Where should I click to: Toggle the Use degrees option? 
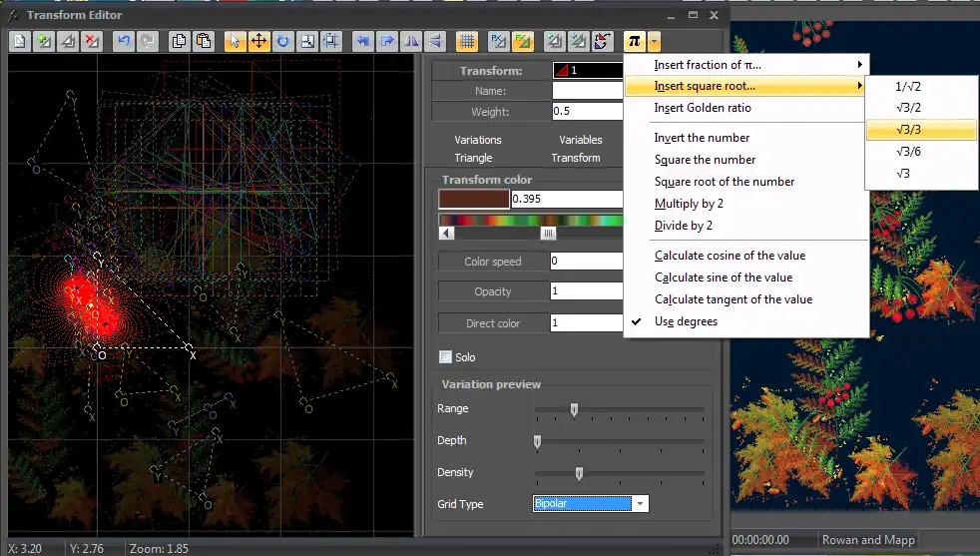point(686,321)
